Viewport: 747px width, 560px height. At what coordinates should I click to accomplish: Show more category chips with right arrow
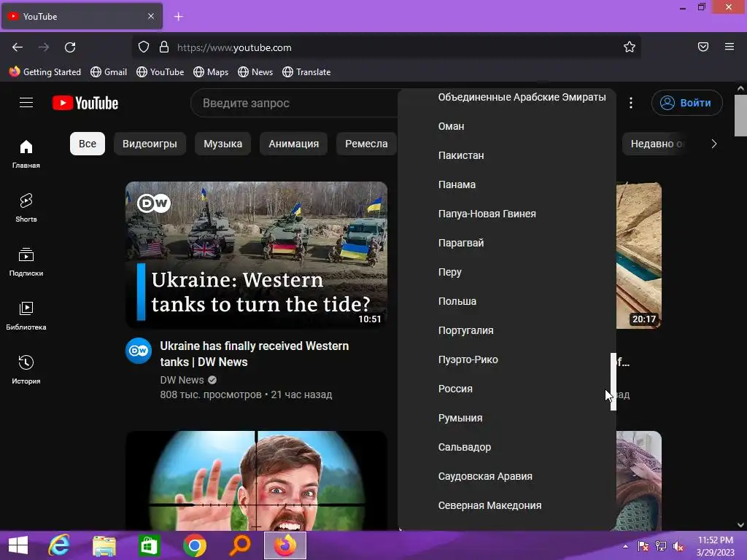[713, 144]
